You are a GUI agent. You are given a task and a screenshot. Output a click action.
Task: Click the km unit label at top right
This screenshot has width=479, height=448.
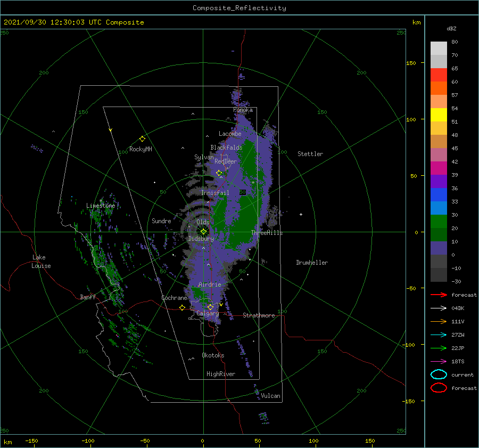[x=416, y=22]
